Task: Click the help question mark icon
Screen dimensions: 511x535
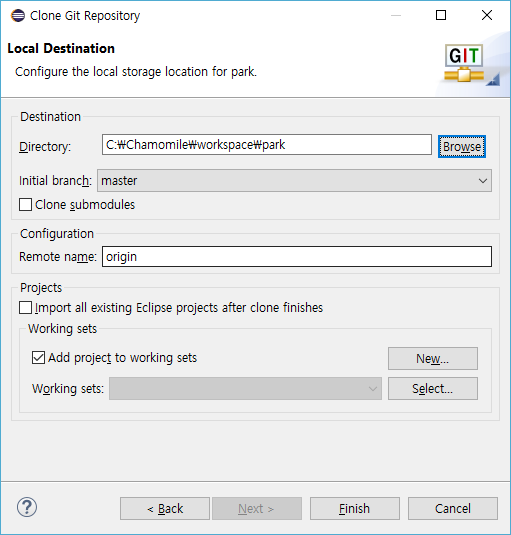Action: point(27,507)
